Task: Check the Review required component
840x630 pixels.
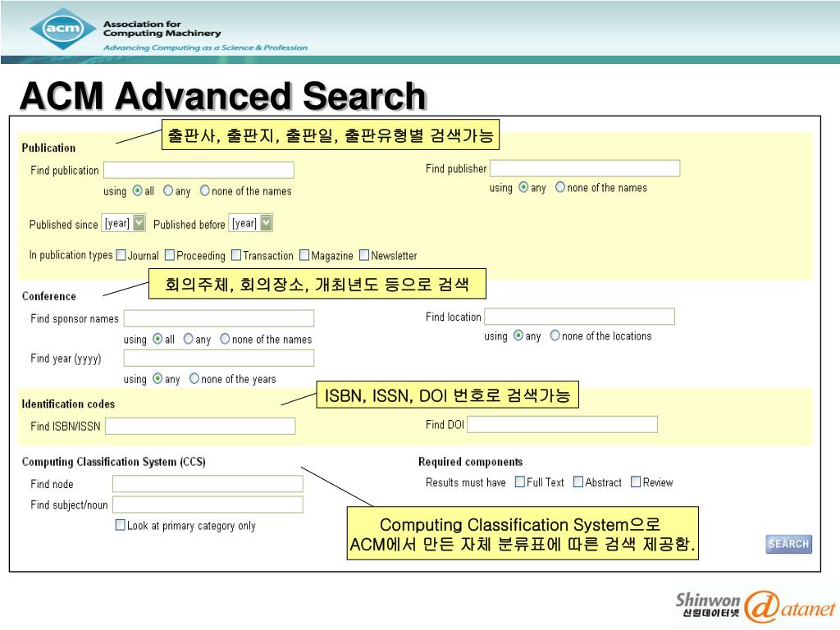Action: tap(636, 482)
